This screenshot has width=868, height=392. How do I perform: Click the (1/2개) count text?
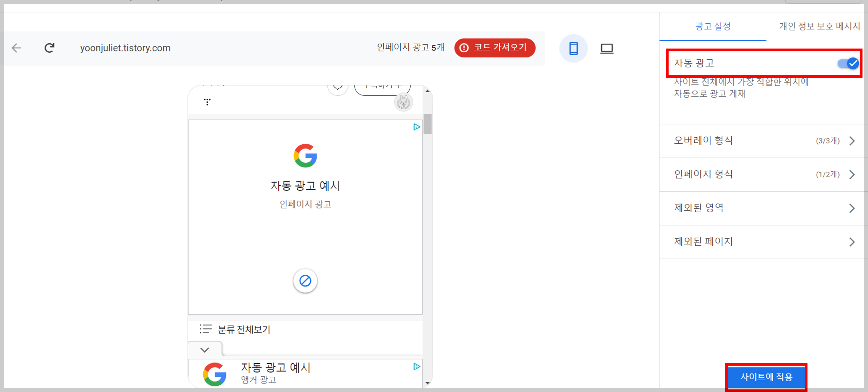(x=827, y=174)
